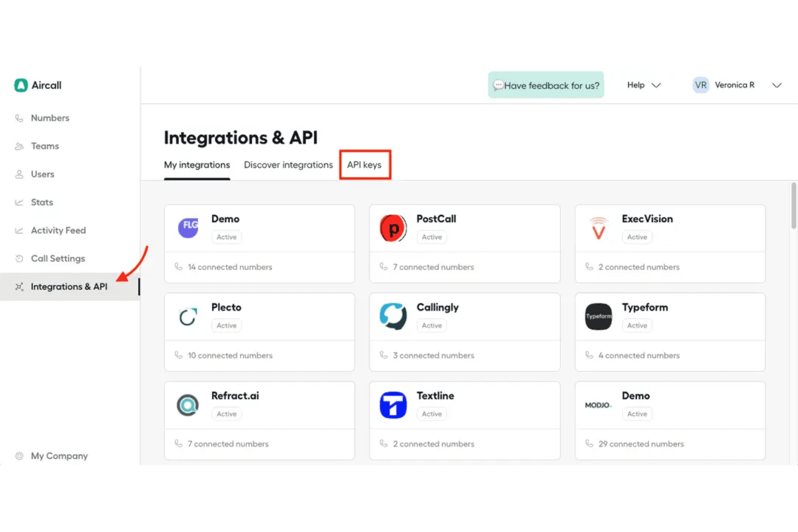Click the FLG Demo integration logo
The height and width of the screenshot is (532, 798).
click(188, 228)
